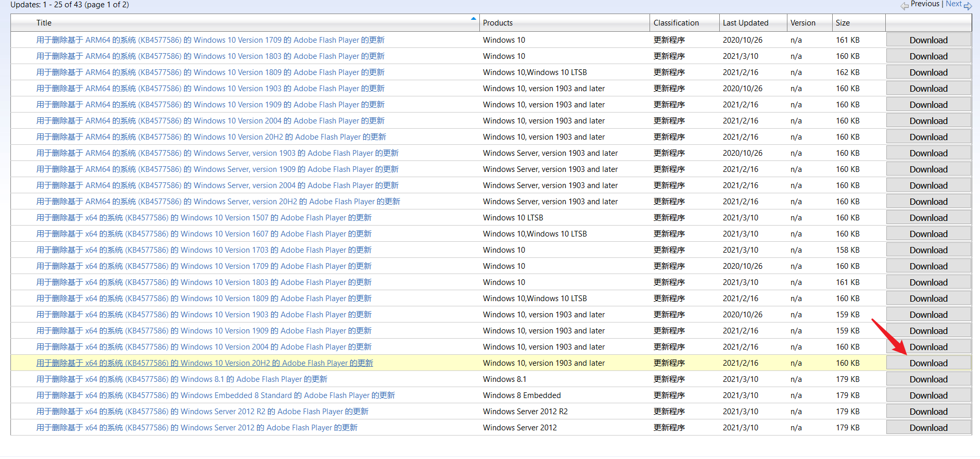Download the ARM64 Version 1909 update
The width and height of the screenshot is (980, 459).
point(928,105)
